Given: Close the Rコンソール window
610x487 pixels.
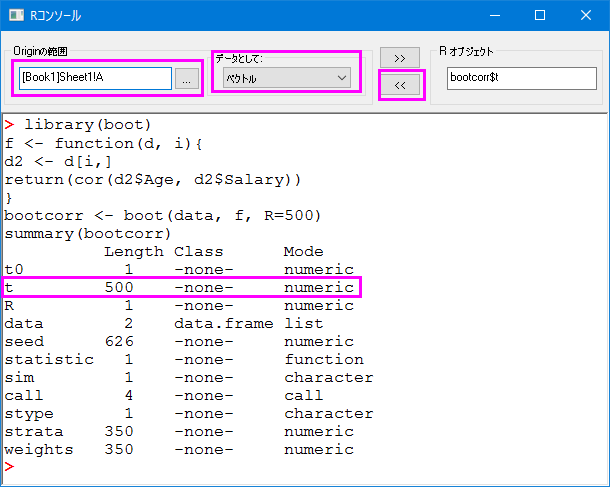Looking at the screenshot, I should [x=585, y=16].
